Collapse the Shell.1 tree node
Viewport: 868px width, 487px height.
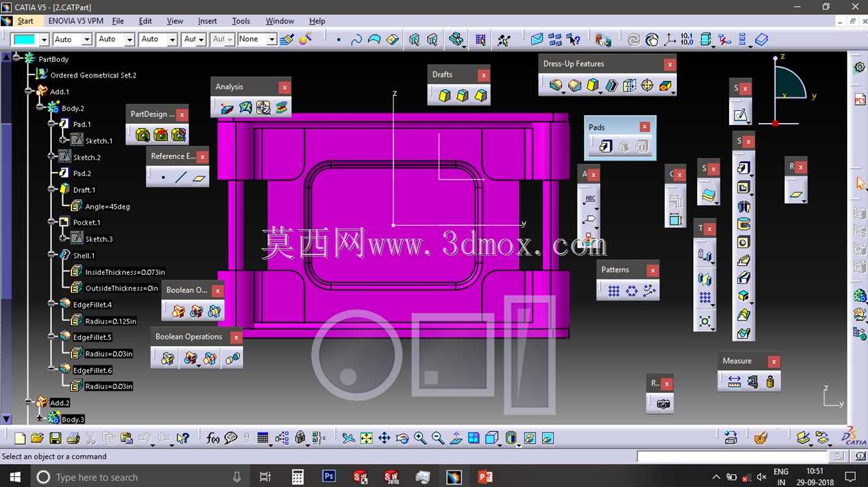pos(52,255)
